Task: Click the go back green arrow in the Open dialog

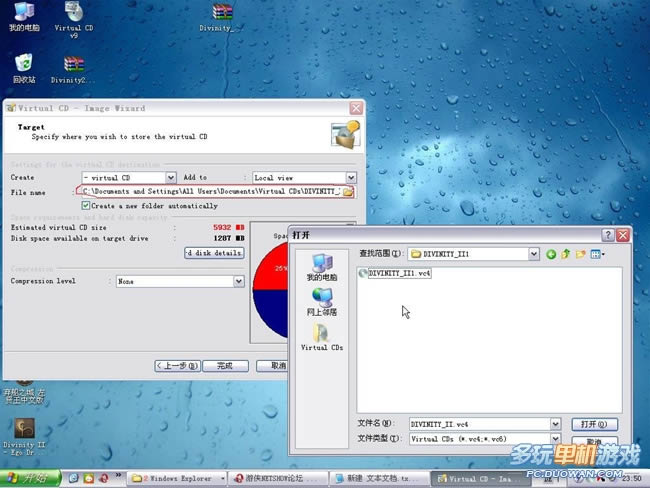Action: [551, 254]
